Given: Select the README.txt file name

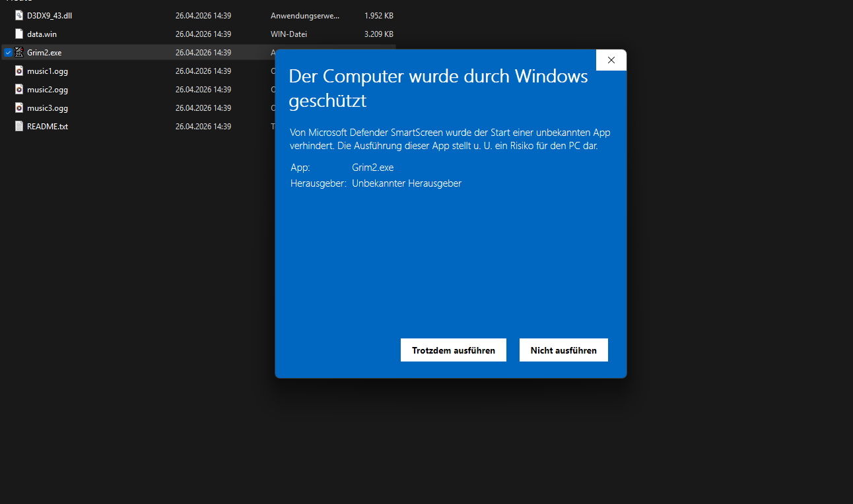Looking at the screenshot, I should tap(48, 126).
